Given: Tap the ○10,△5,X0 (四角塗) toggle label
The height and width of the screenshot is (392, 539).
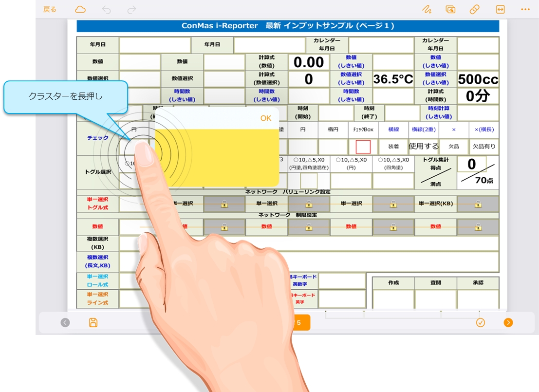Looking at the screenshot, I should click(x=393, y=164).
